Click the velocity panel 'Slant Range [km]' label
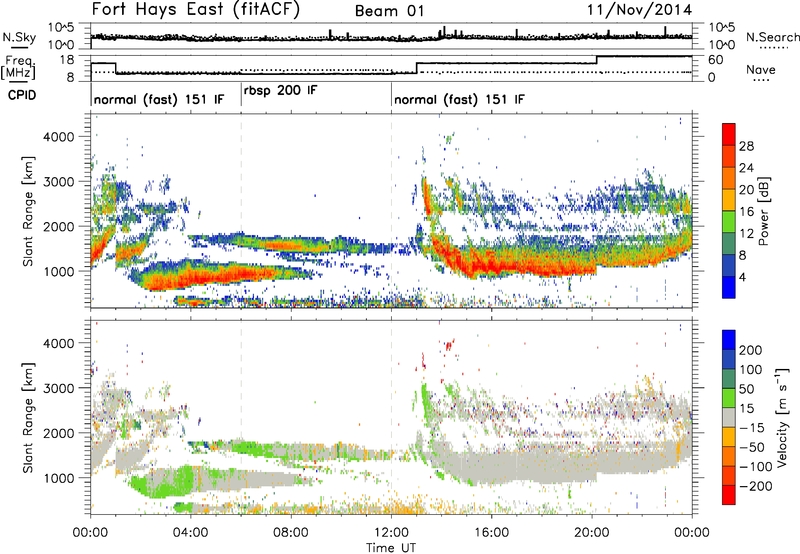The height and width of the screenshot is (554, 800). tap(28, 417)
